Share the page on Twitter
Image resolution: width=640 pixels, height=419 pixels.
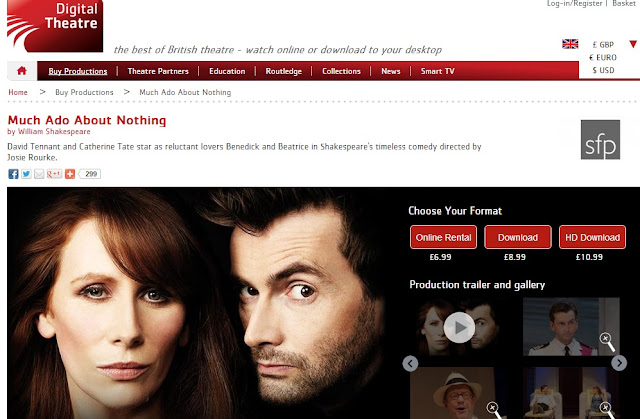26,174
